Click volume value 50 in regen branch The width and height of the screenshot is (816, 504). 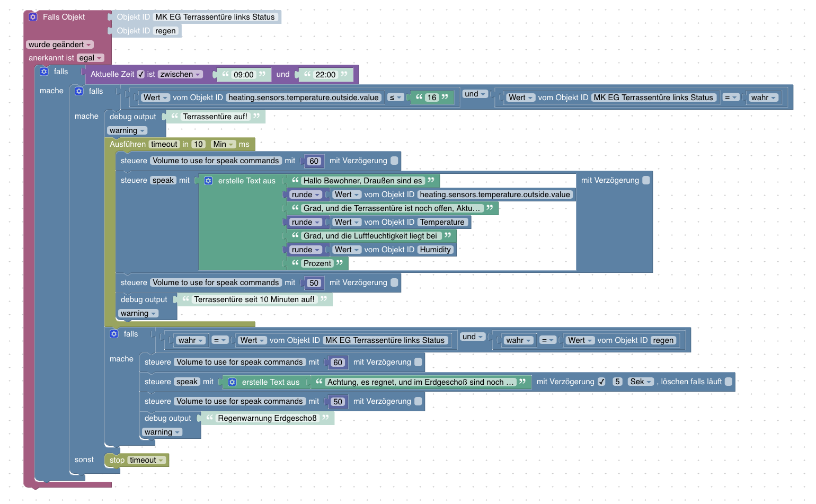click(x=338, y=402)
